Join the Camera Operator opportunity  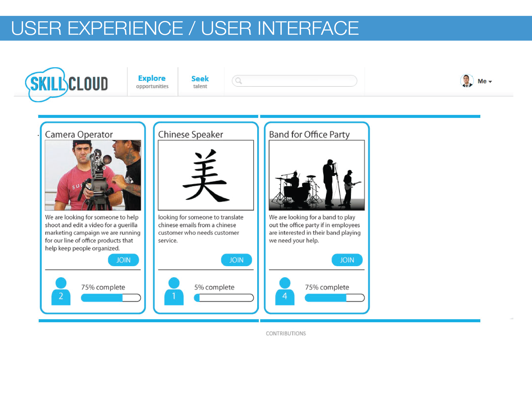[123, 260]
